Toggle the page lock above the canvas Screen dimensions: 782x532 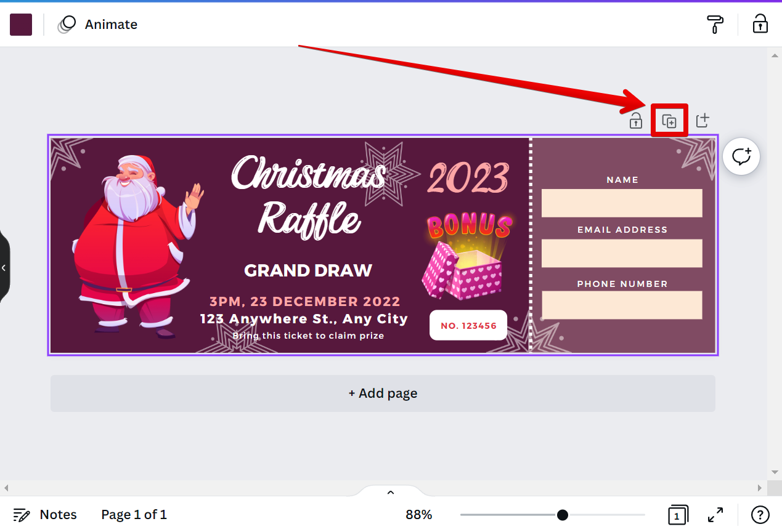tap(635, 121)
